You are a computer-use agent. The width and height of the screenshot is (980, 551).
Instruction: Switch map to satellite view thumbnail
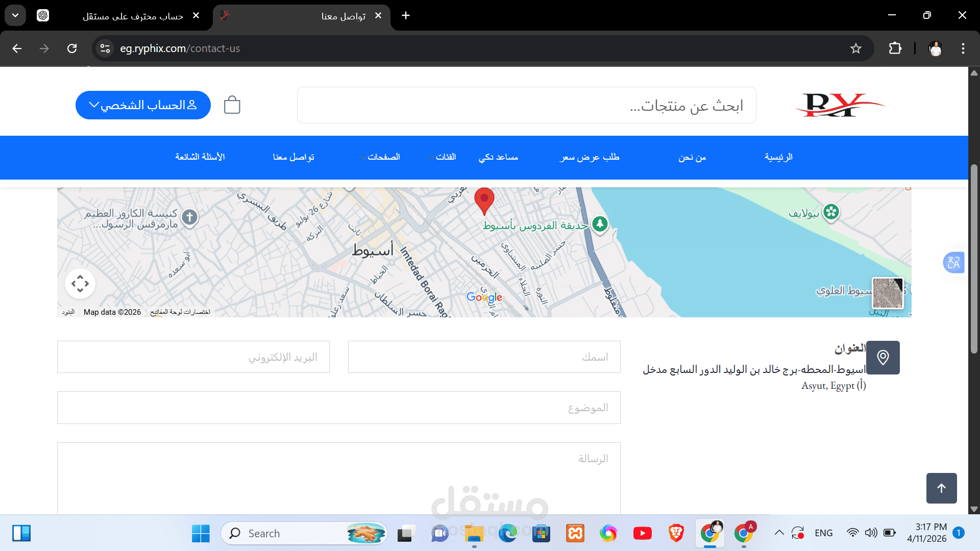pyautogui.click(x=888, y=293)
